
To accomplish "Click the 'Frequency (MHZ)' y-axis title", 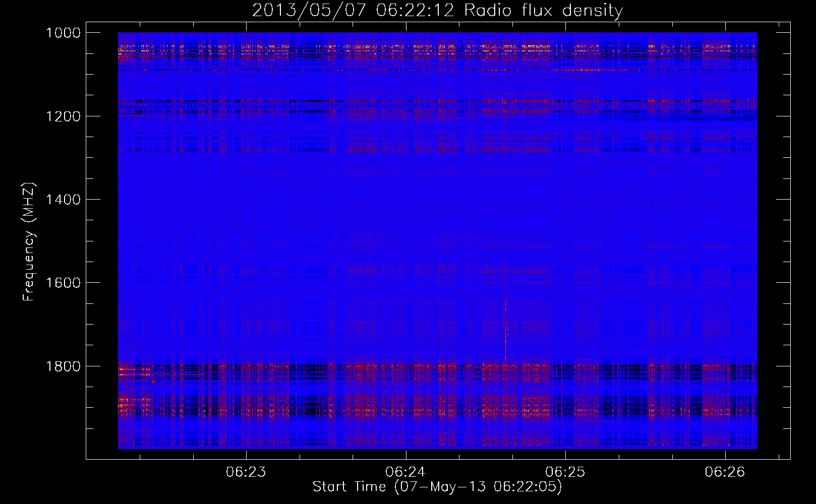I will point(29,242).
